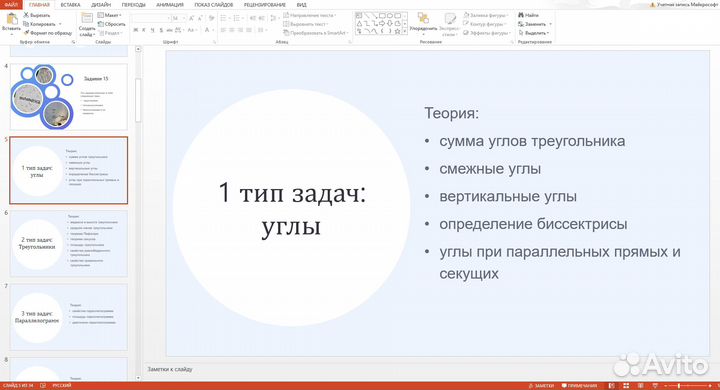The image size is (720, 390).
Task: Select five-point star shape in shapes gallery
Action: coord(397,31)
